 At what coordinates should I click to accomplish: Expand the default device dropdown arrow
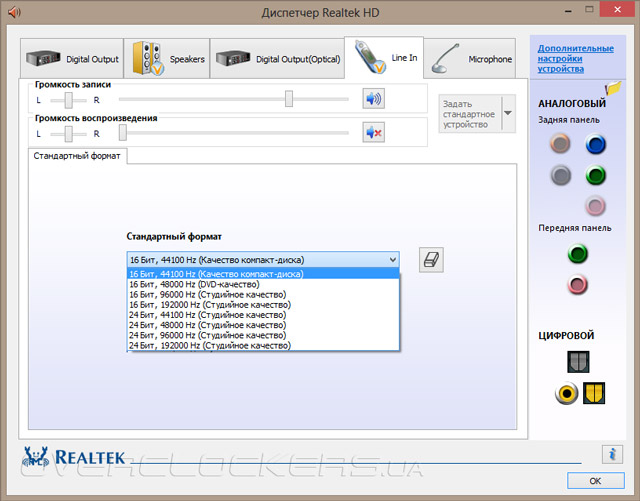coord(508,114)
